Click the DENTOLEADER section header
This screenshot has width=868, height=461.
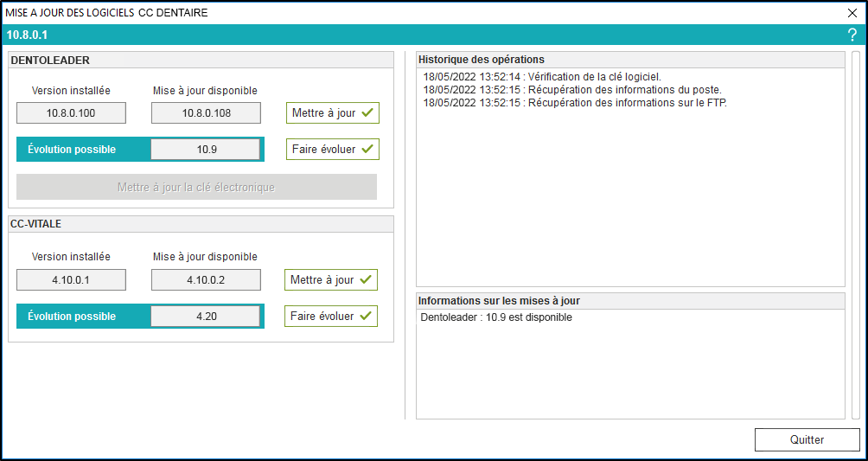pos(201,61)
